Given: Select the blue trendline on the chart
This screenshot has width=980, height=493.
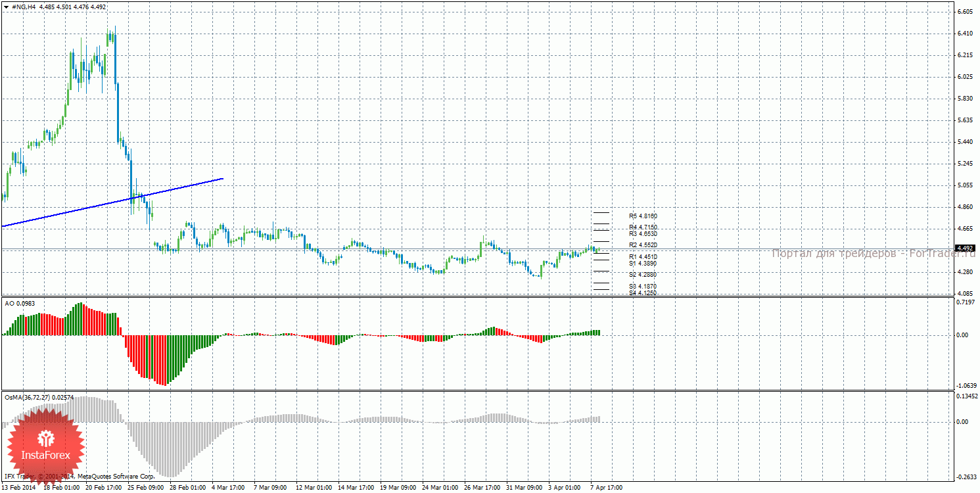Looking at the screenshot, I should click(x=112, y=202).
